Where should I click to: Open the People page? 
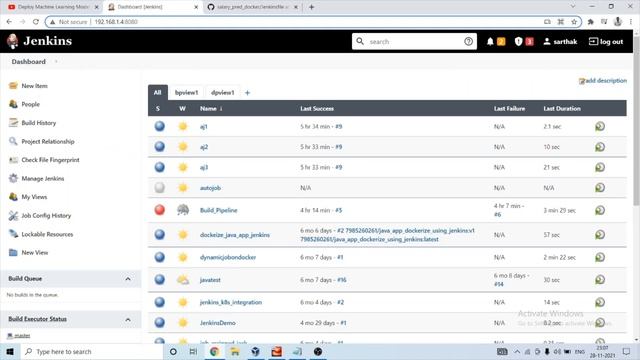pyautogui.click(x=31, y=104)
